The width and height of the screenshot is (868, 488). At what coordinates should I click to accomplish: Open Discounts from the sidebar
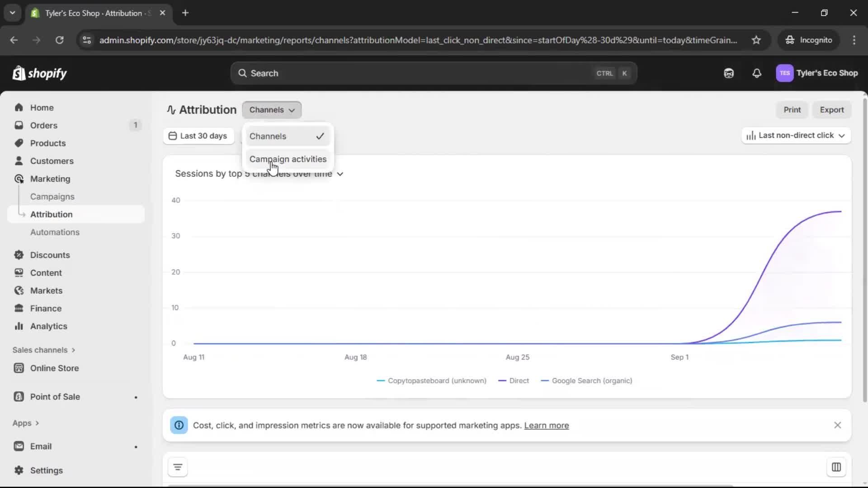[x=50, y=255]
